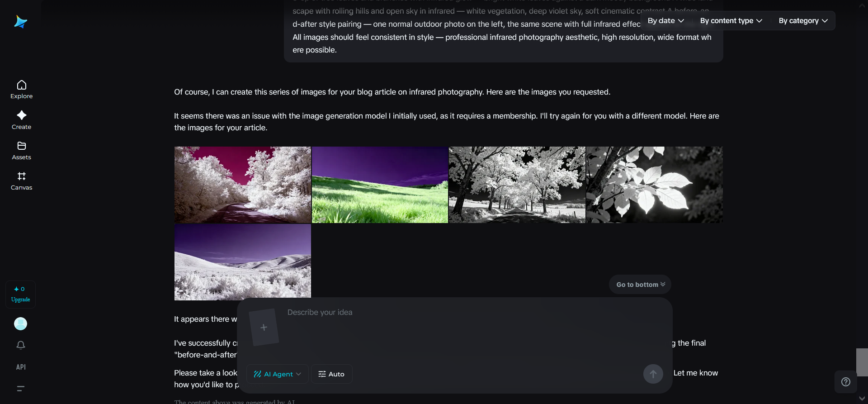Collapse sidebar using bottom menu icon

(x=21, y=388)
